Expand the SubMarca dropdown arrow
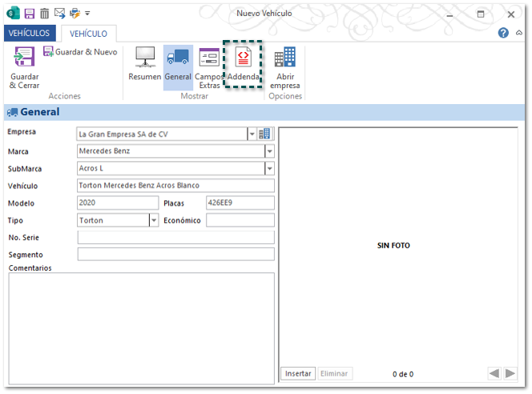The width and height of the screenshot is (532, 394). [269, 168]
